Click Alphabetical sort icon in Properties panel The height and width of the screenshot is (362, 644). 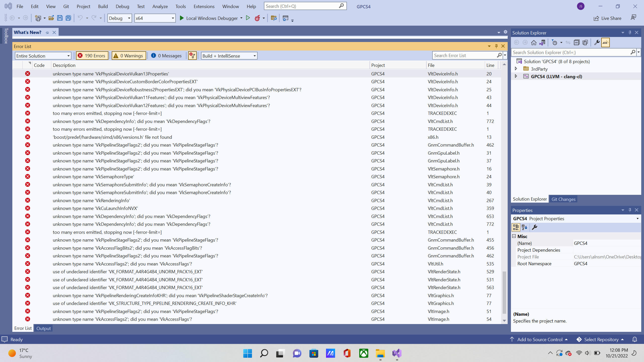click(x=525, y=227)
